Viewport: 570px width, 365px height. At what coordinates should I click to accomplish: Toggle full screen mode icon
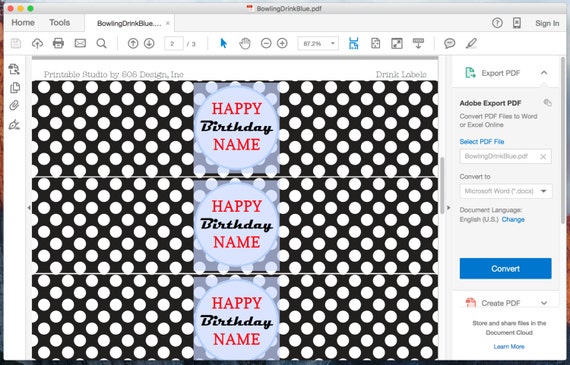(x=397, y=44)
